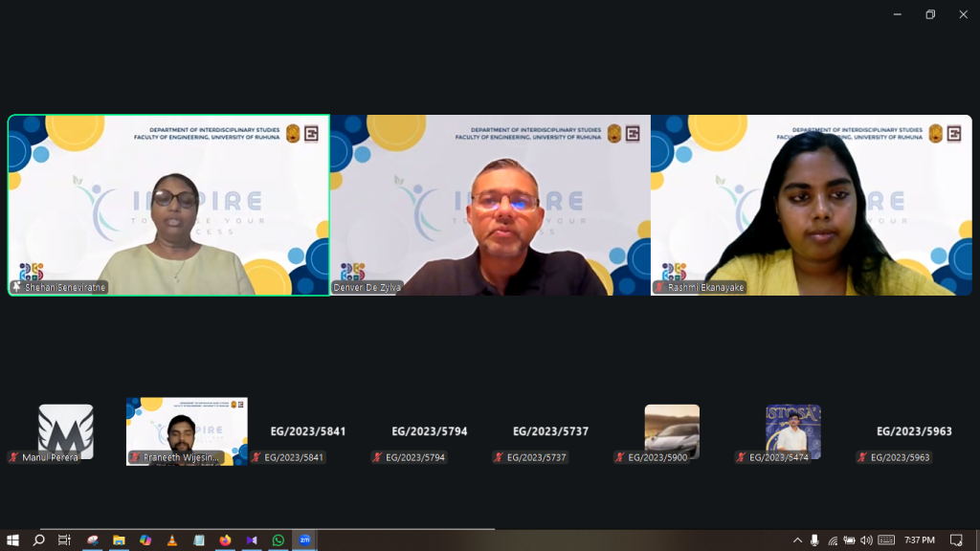Select the EG/2023/5841 participant tile

[x=307, y=431]
